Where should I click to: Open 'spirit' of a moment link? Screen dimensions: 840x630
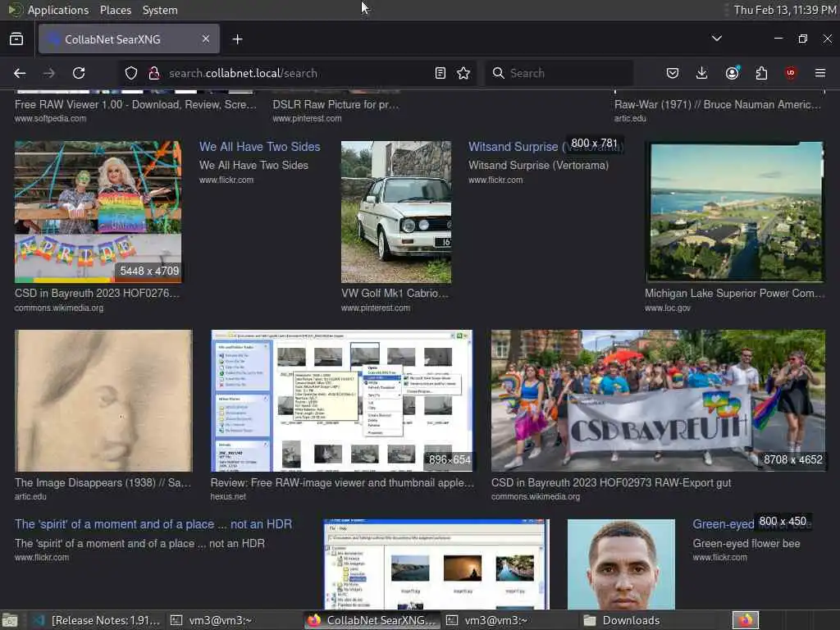point(153,524)
